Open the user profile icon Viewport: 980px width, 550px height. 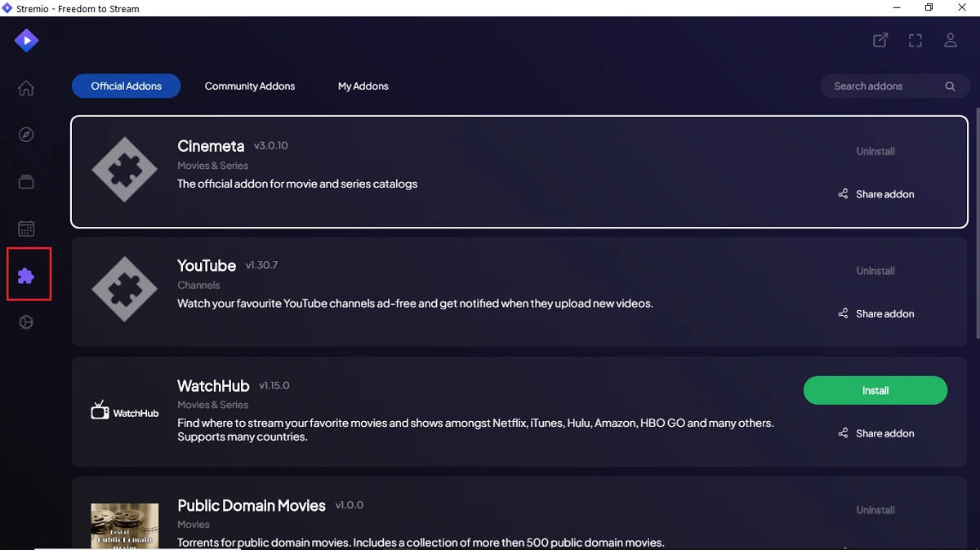(x=951, y=40)
